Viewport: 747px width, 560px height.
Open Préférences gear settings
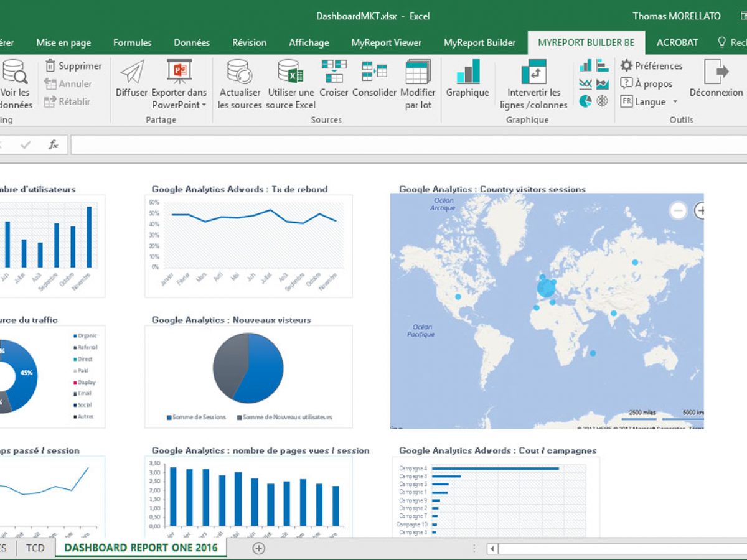(x=652, y=66)
